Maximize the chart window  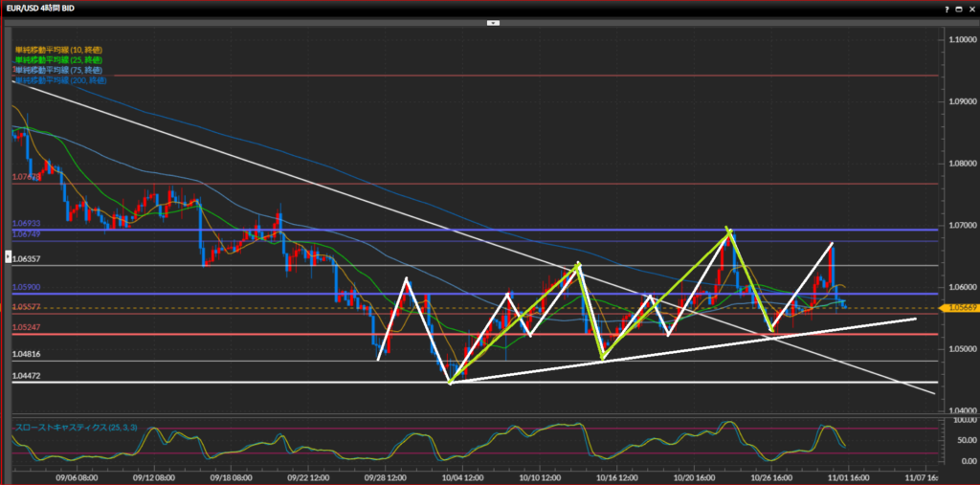point(958,9)
